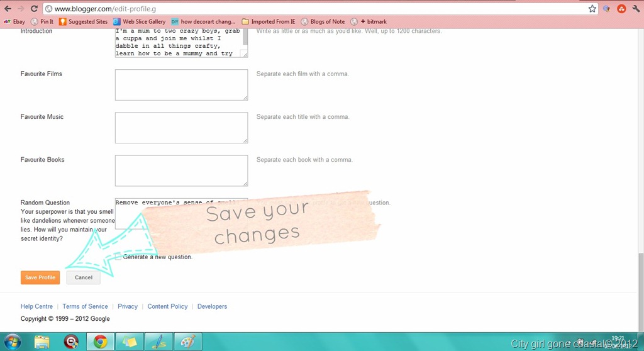644x351 pixels.
Task: Open Sticky Notes from the taskbar
Action: click(x=130, y=342)
